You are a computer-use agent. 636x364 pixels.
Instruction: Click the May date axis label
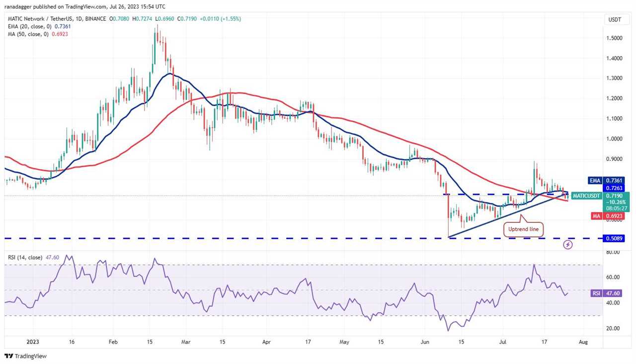pos(345,342)
